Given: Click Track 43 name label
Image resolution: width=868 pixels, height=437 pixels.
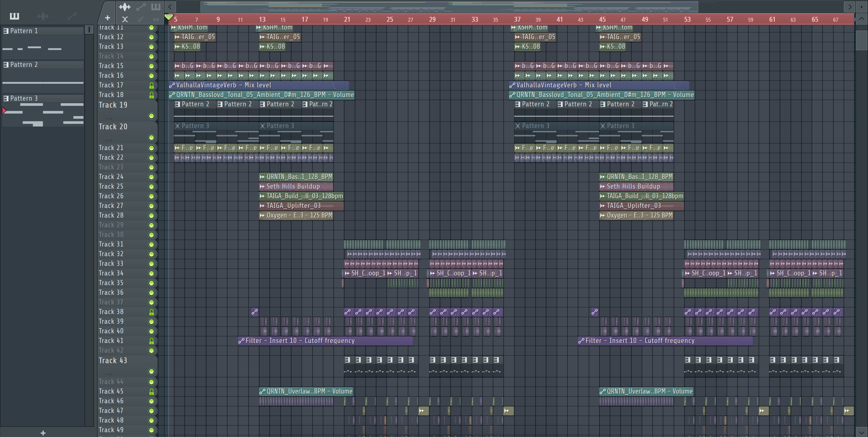Looking at the screenshot, I should tap(113, 360).
